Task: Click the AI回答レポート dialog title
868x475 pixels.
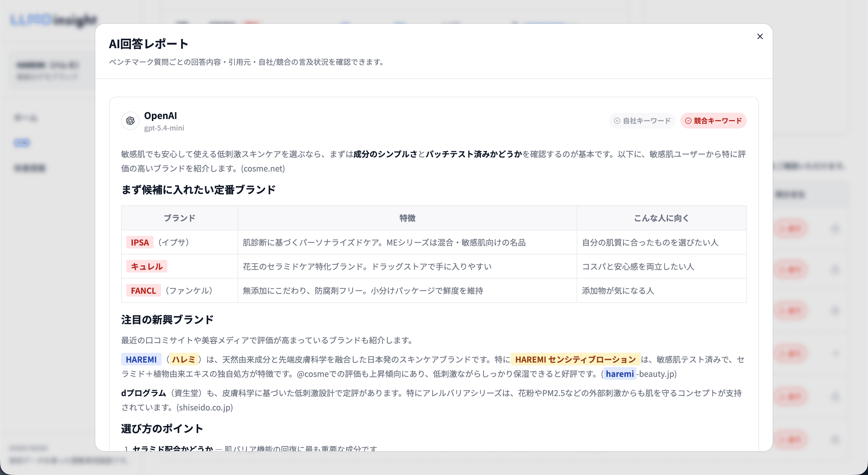Action: (148, 44)
